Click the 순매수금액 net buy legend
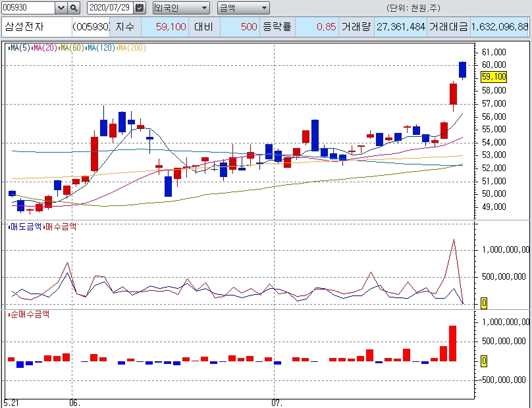The height and width of the screenshot is (408, 532). tap(28, 314)
